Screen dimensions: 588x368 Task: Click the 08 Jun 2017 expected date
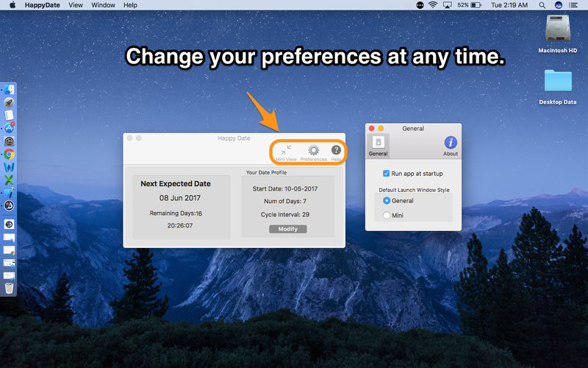coord(180,198)
